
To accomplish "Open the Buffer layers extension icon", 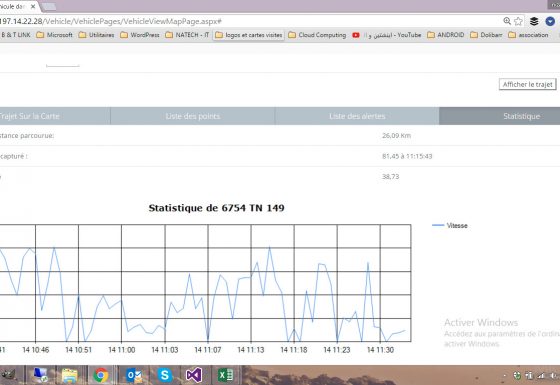I will click(534, 21).
